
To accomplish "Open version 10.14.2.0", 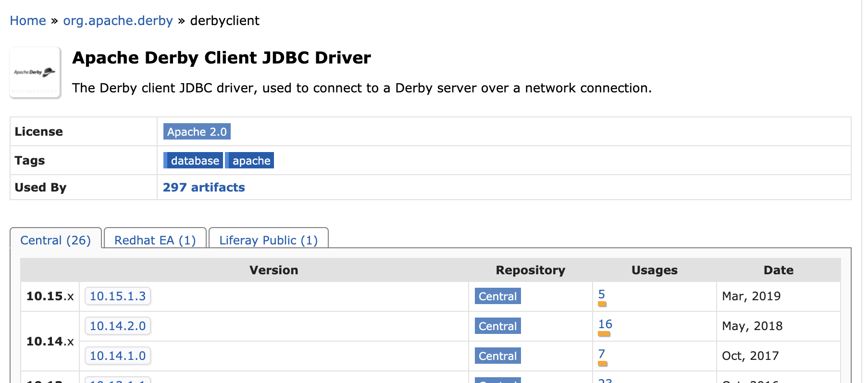I will [118, 326].
